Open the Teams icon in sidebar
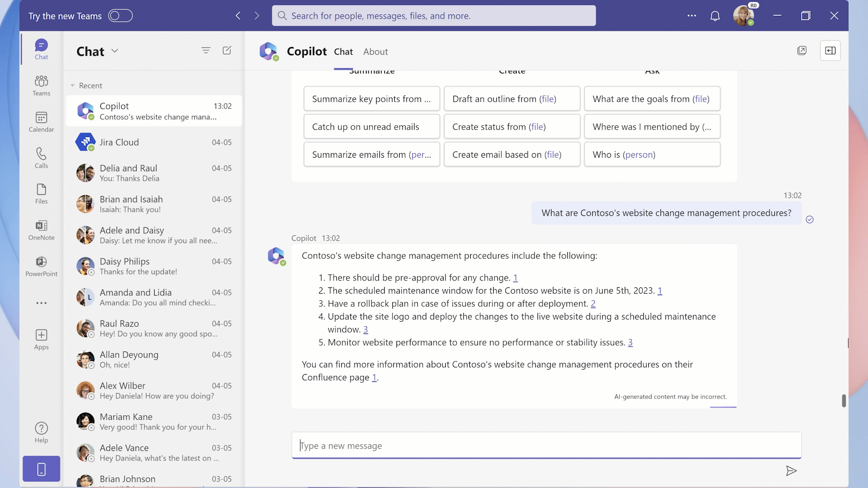The height and width of the screenshot is (488, 868). (41, 85)
